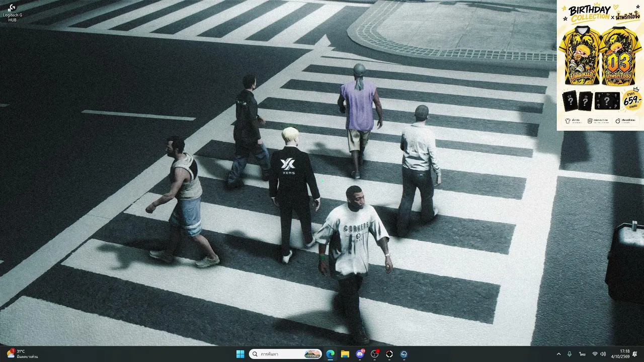Click the taskbar search box

point(285,354)
